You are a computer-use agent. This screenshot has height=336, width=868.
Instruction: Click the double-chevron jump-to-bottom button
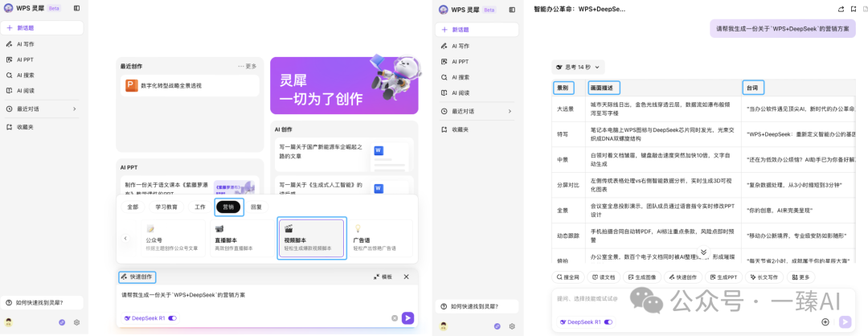[703, 252]
